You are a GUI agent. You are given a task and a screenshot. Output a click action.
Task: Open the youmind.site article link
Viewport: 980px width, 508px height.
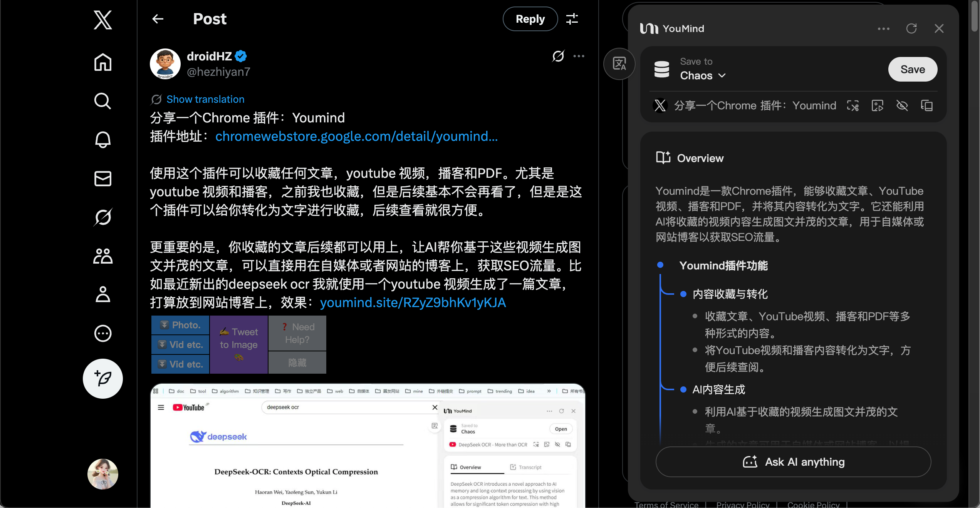tap(413, 303)
